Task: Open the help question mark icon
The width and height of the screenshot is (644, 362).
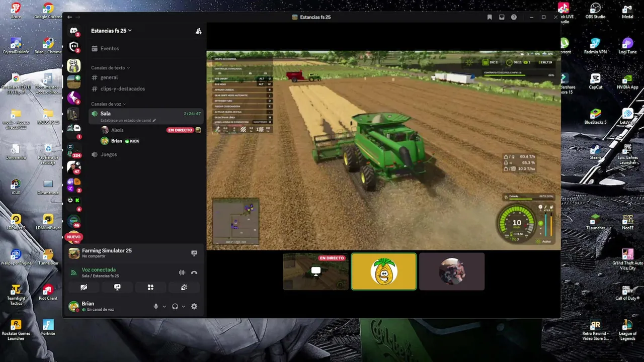Action: [514, 17]
